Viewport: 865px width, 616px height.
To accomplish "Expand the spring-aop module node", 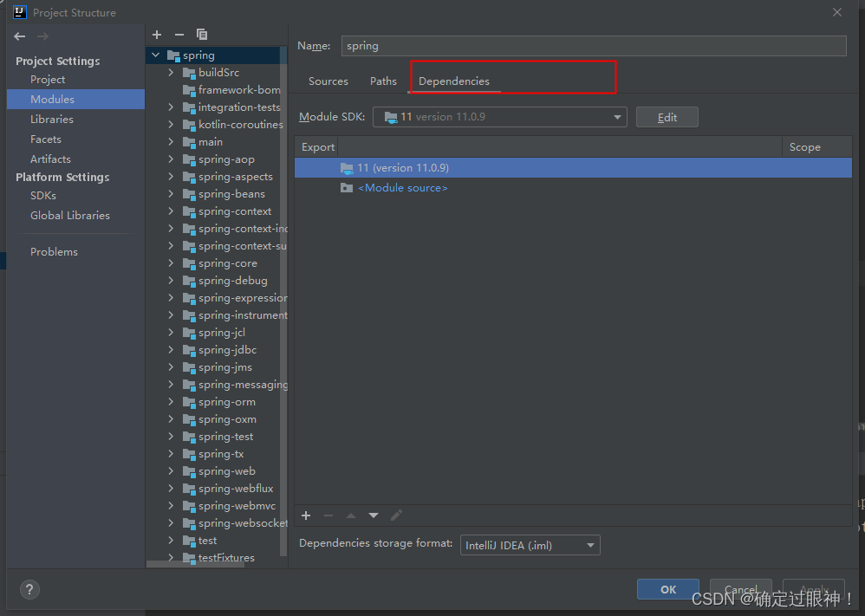I will (x=171, y=159).
